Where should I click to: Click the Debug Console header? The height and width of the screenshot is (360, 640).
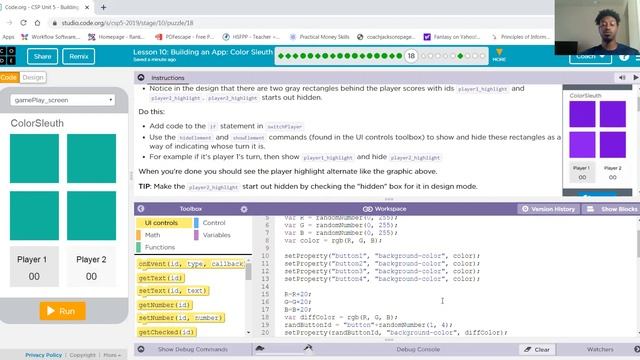[x=418, y=349]
